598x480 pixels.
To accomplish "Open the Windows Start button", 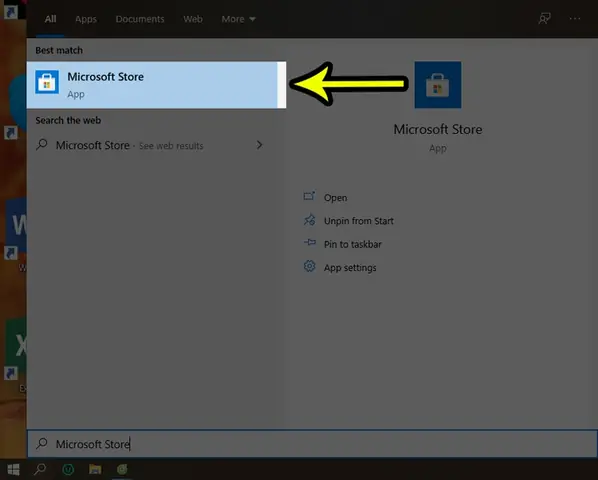I will [x=13, y=469].
